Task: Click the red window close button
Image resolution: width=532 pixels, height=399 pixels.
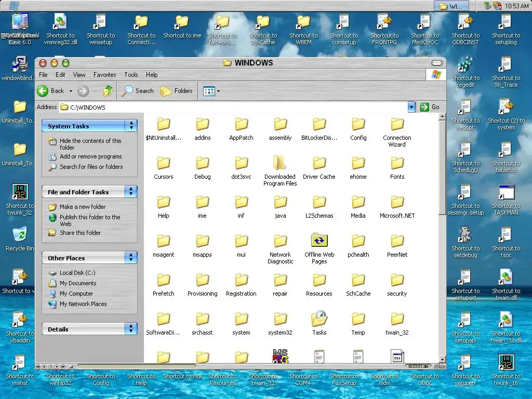Action: 43,63
